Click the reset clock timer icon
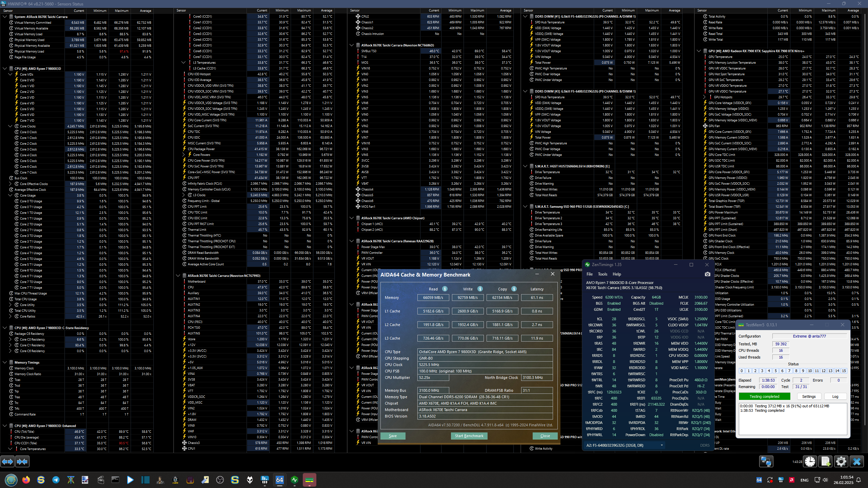 [x=810, y=462]
